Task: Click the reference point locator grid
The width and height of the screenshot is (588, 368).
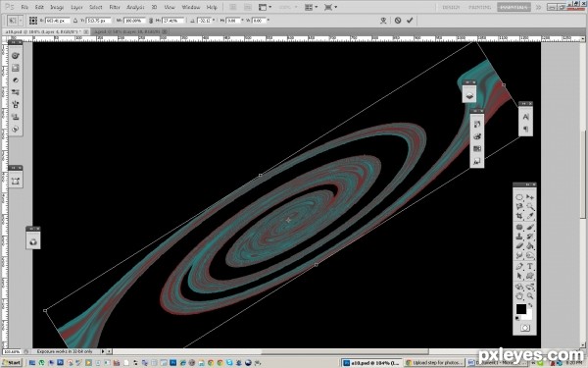Action: 33,21
